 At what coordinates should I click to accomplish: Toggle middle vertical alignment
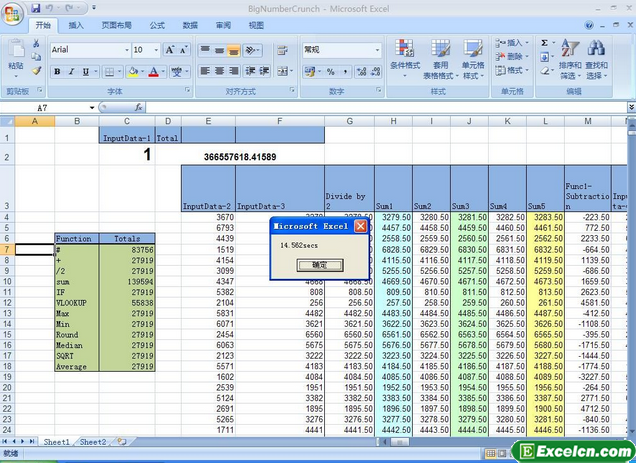coord(219,50)
